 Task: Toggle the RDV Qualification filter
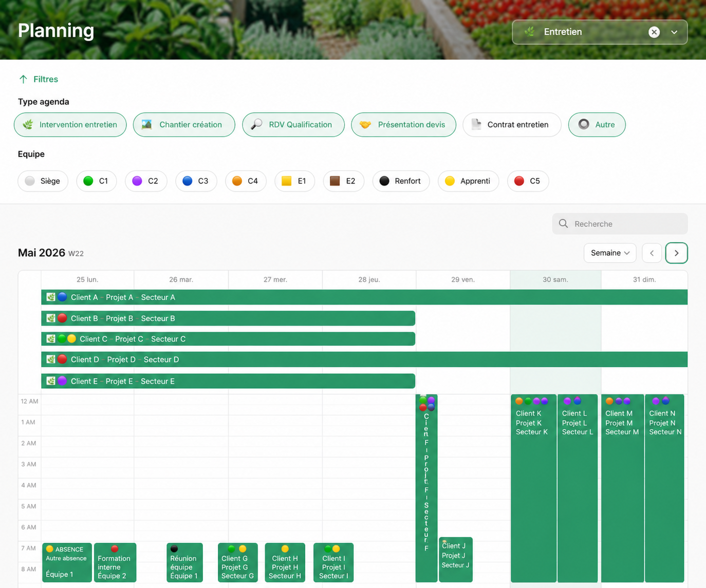click(293, 125)
